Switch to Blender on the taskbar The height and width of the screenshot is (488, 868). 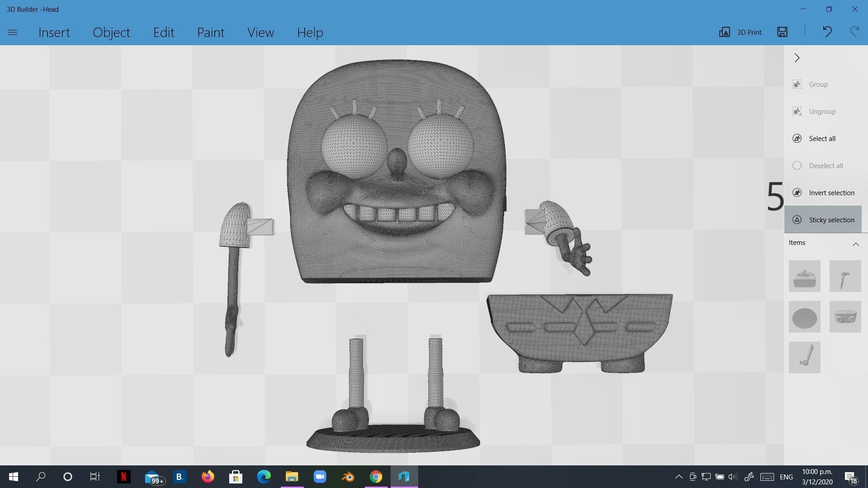click(348, 477)
